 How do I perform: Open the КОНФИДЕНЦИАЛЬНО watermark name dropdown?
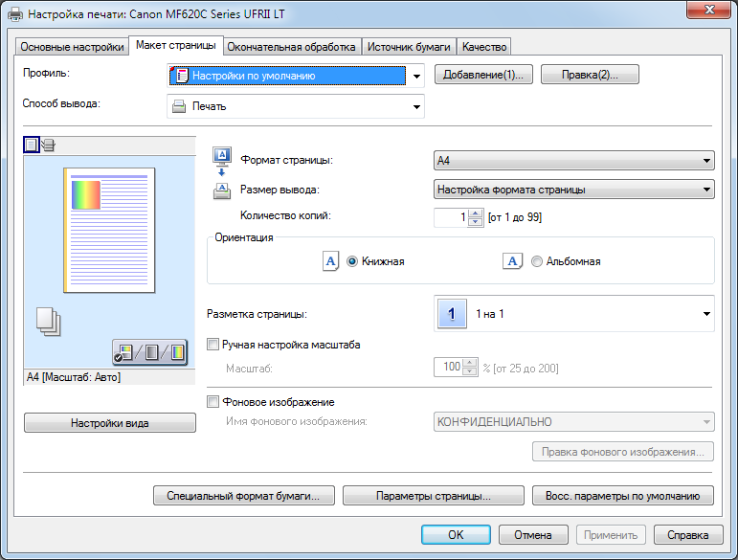573,421
